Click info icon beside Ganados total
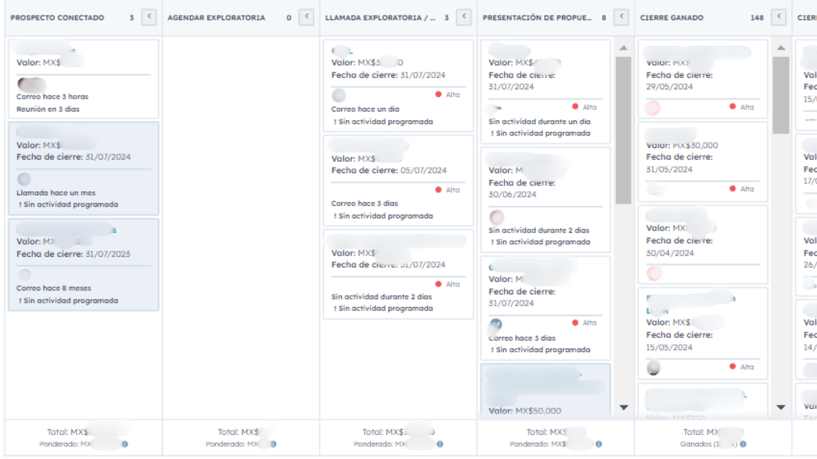The height and width of the screenshot is (459, 817). pos(743,444)
